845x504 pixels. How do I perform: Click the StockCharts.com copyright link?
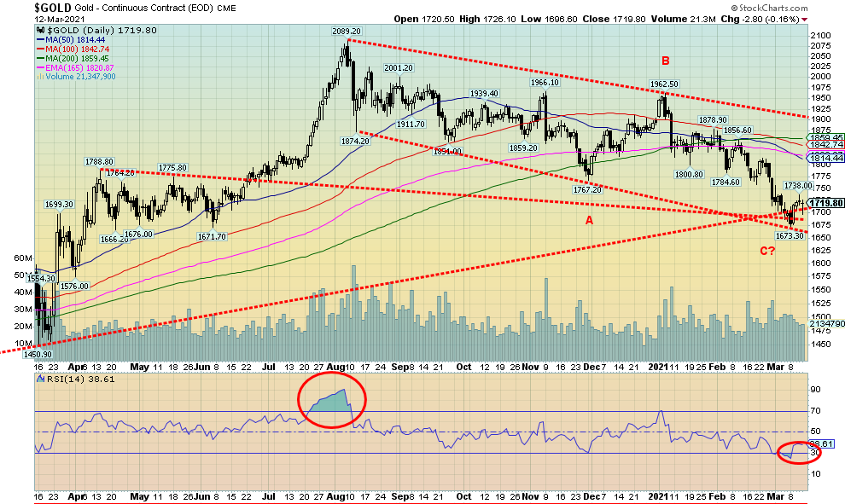tap(775, 7)
